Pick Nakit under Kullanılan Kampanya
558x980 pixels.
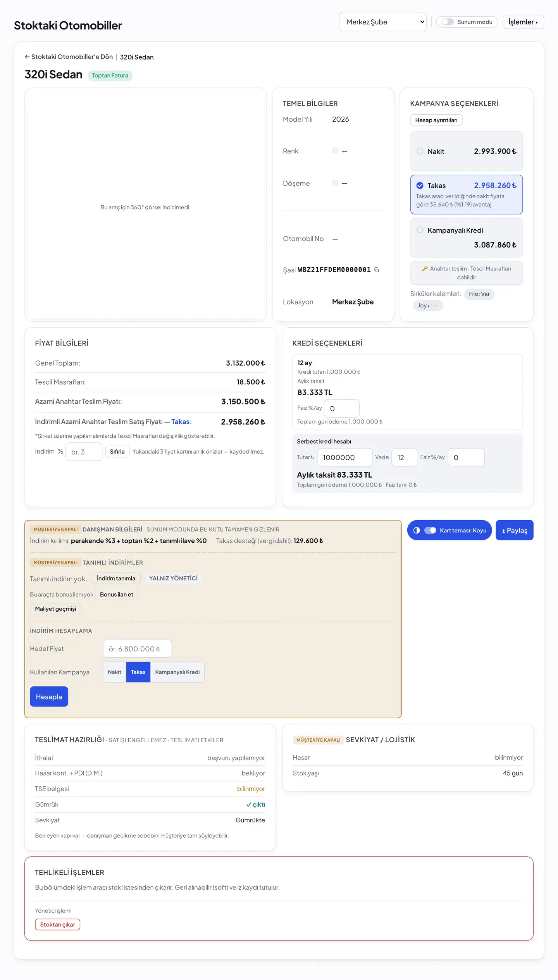click(x=115, y=672)
